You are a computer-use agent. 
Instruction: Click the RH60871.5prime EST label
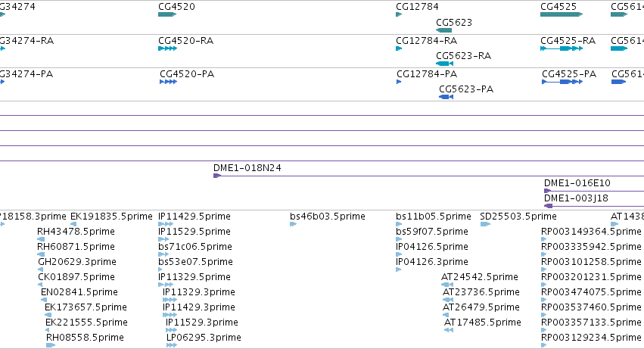(x=76, y=247)
